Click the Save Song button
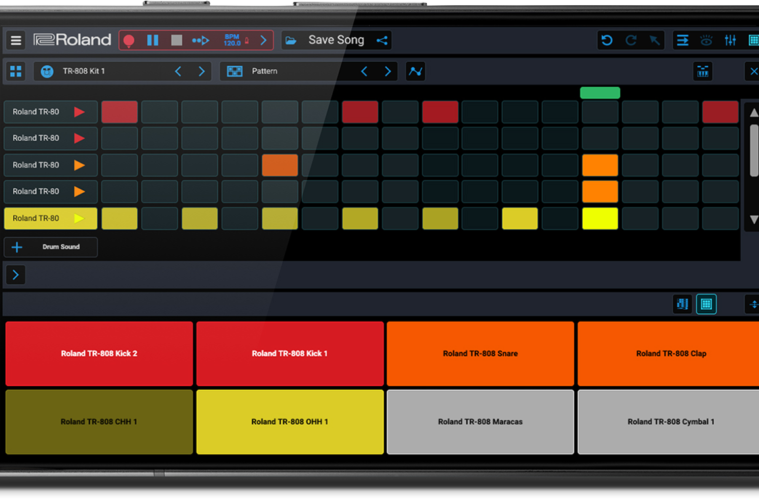The image size is (759, 500). (x=336, y=40)
